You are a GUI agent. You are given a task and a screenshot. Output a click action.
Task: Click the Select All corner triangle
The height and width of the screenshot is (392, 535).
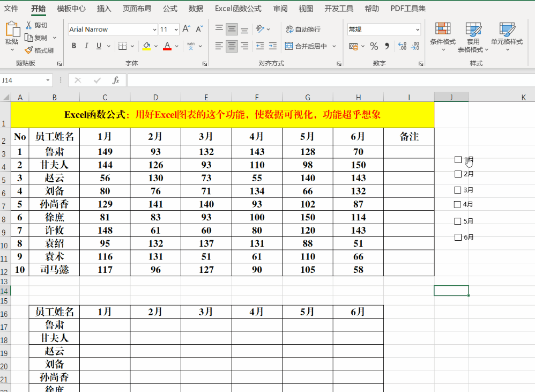pos(6,97)
